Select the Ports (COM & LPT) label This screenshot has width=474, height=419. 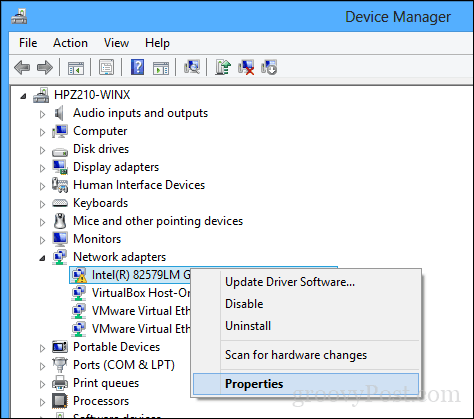[124, 365]
